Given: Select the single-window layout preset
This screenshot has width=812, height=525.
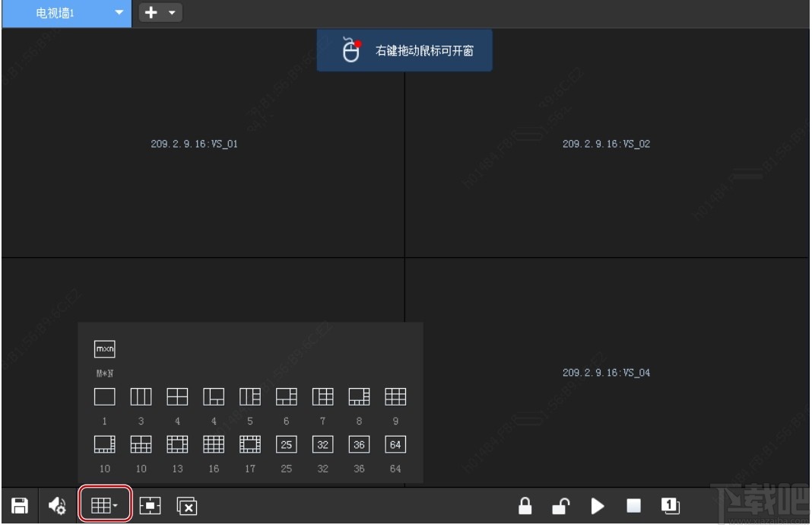Looking at the screenshot, I should click(x=104, y=396).
